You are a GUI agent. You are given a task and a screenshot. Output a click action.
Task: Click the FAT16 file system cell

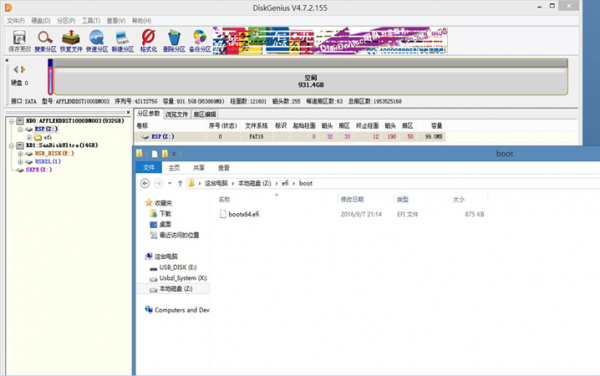point(256,137)
